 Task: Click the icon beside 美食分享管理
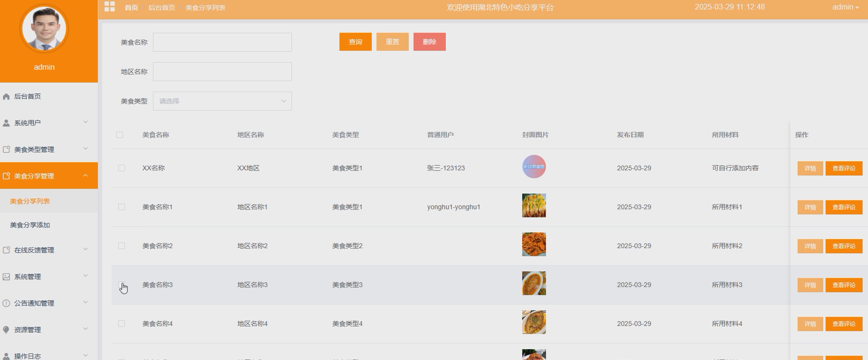(x=6, y=176)
